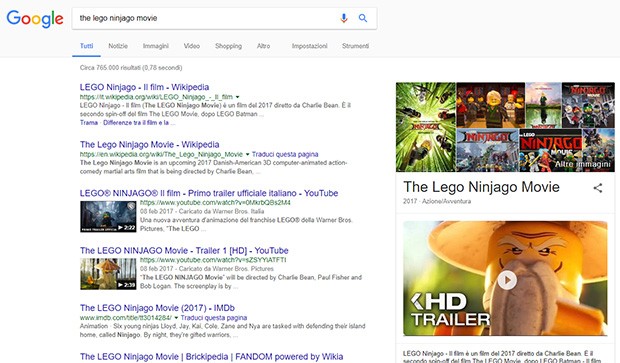The image size is (620, 363).
Task: Open Impostazioni menu
Action: pyautogui.click(x=310, y=46)
